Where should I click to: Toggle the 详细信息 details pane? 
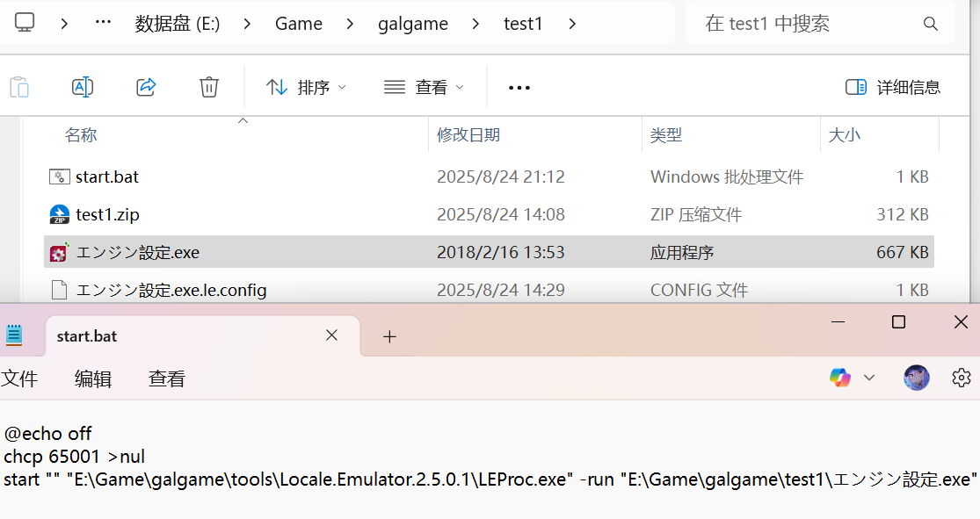pos(893,87)
